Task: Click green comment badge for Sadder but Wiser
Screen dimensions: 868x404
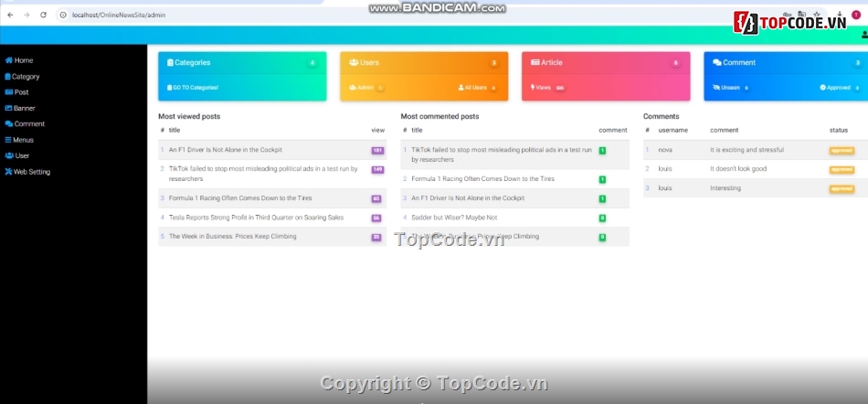Action: [x=602, y=218]
